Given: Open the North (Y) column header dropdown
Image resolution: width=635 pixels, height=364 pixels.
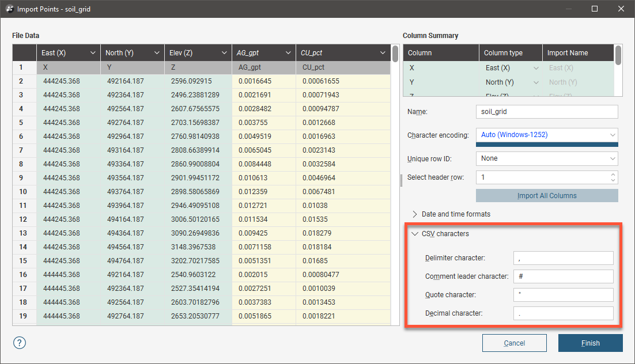Looking at the screenshot, I should coord(157,53).
